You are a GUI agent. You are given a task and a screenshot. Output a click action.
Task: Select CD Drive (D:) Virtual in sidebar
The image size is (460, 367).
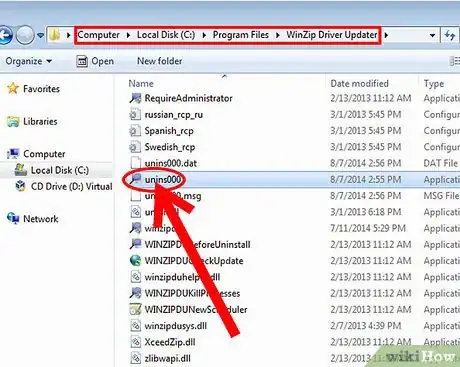pos(71,186)
